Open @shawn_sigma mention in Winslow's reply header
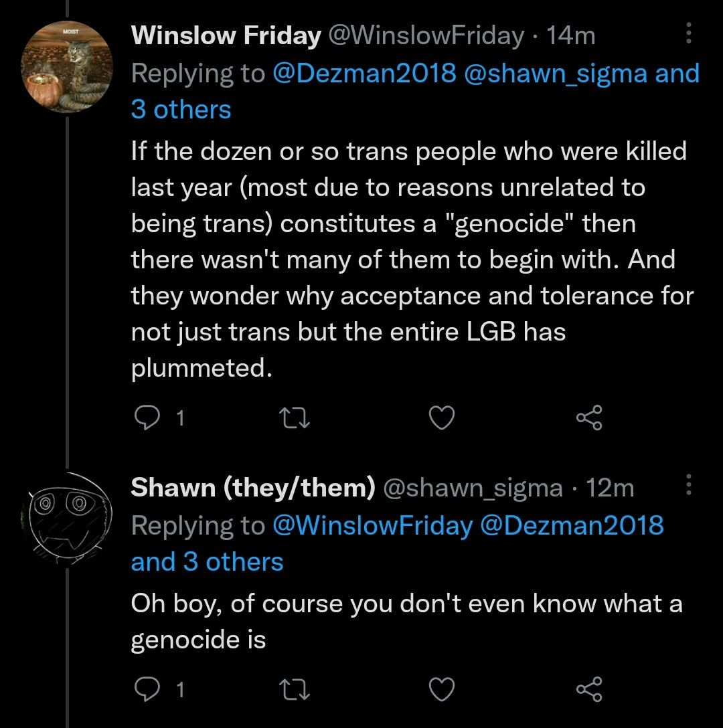Viewport: 723px width, 728px height. coord(555,73)
